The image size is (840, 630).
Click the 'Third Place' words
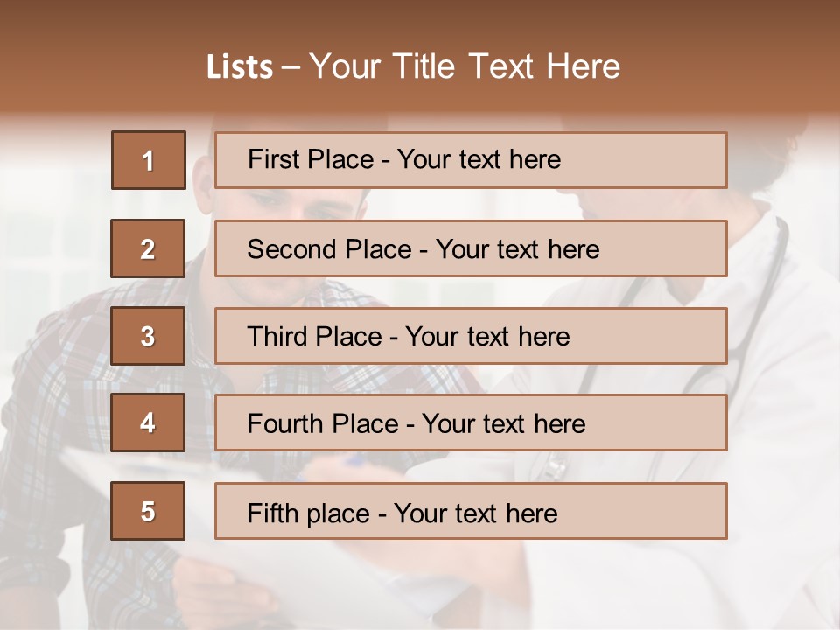coord(314,336)
